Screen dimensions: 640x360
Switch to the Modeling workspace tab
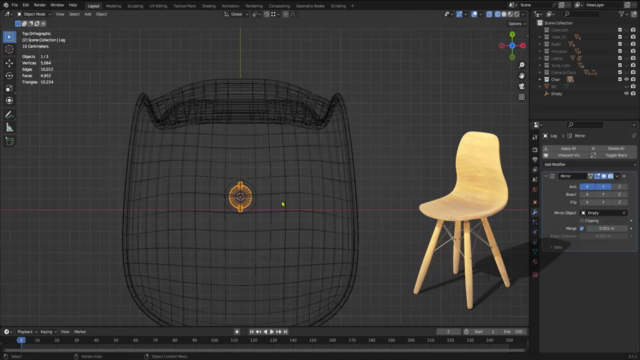click(113, 6)
